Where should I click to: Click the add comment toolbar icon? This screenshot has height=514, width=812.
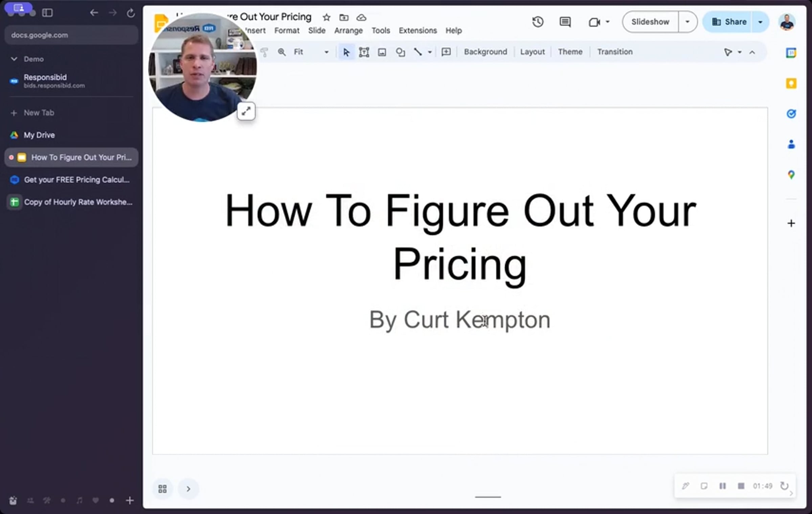tap(446, 52)
